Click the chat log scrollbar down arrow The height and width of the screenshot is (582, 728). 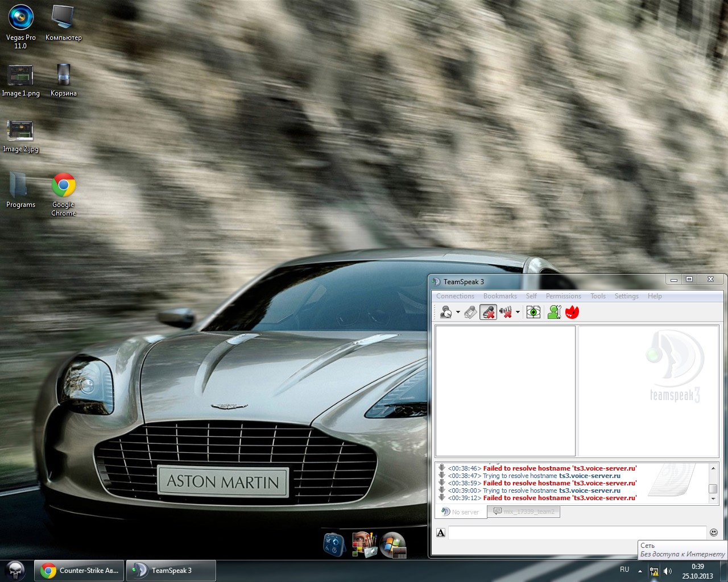click(713, 499)
